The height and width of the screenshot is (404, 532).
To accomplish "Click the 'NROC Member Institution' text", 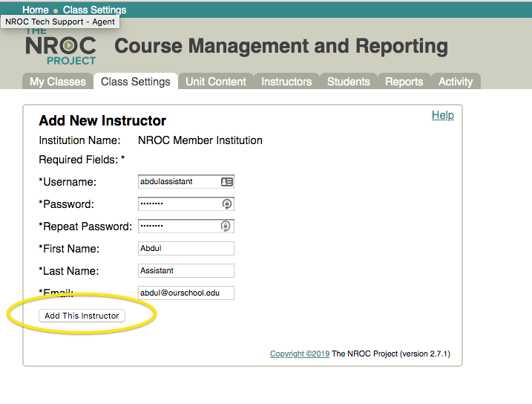I will 200,140.
